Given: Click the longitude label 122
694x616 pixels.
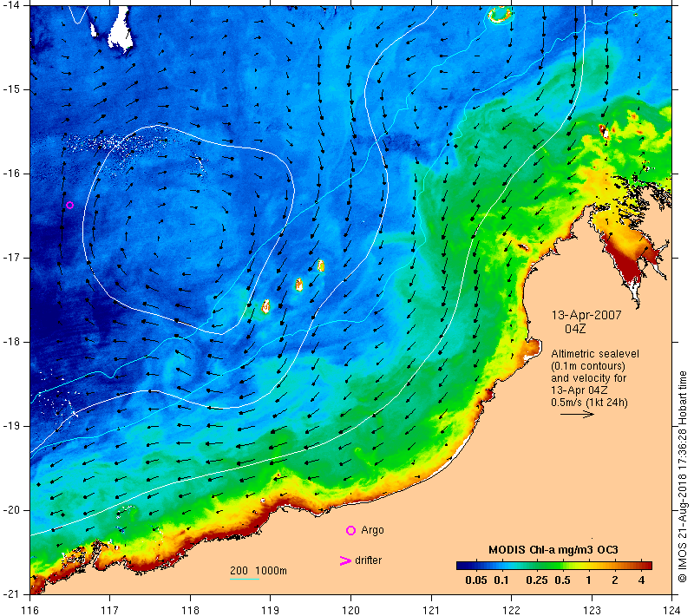Looking at the screenshot, I should pos(511,610).
